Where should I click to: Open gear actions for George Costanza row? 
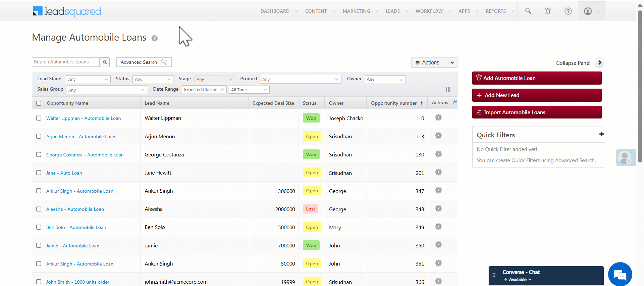click(x=438, y=154)
